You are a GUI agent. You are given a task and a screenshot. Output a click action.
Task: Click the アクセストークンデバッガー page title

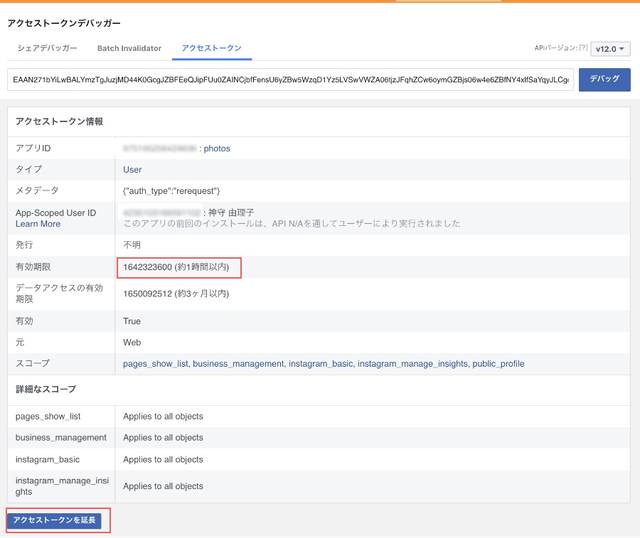click(x=64, y=23)
